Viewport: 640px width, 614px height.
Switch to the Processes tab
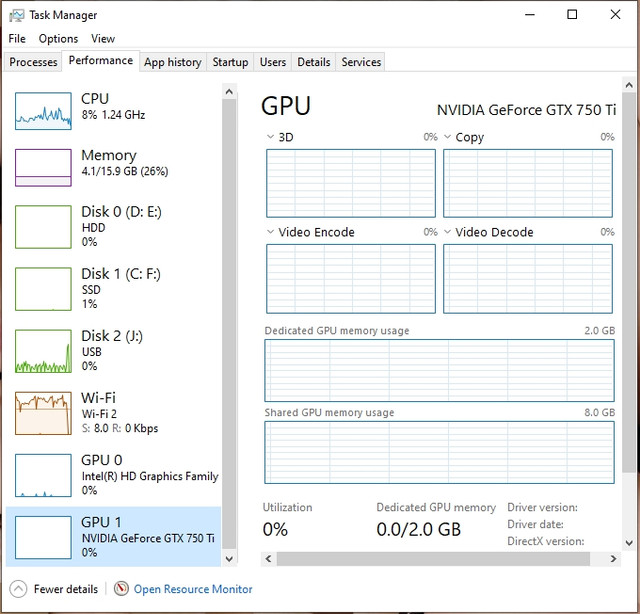click(33, 62)
